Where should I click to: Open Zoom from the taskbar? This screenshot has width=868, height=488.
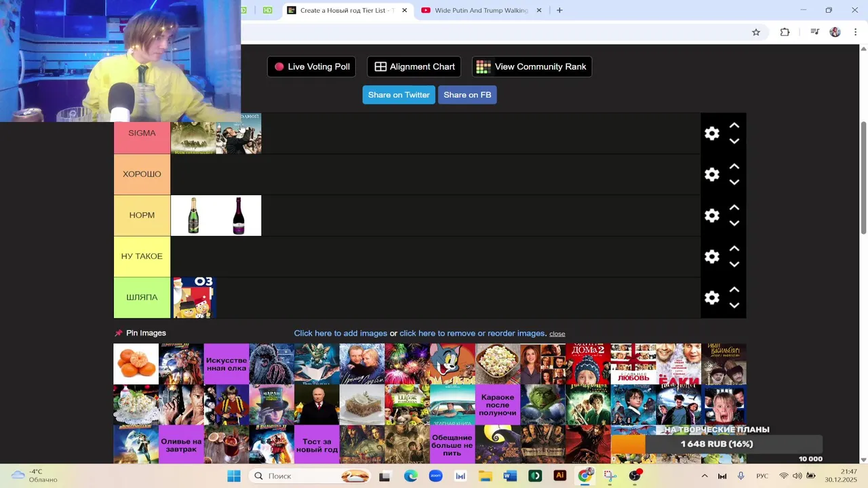435,476
